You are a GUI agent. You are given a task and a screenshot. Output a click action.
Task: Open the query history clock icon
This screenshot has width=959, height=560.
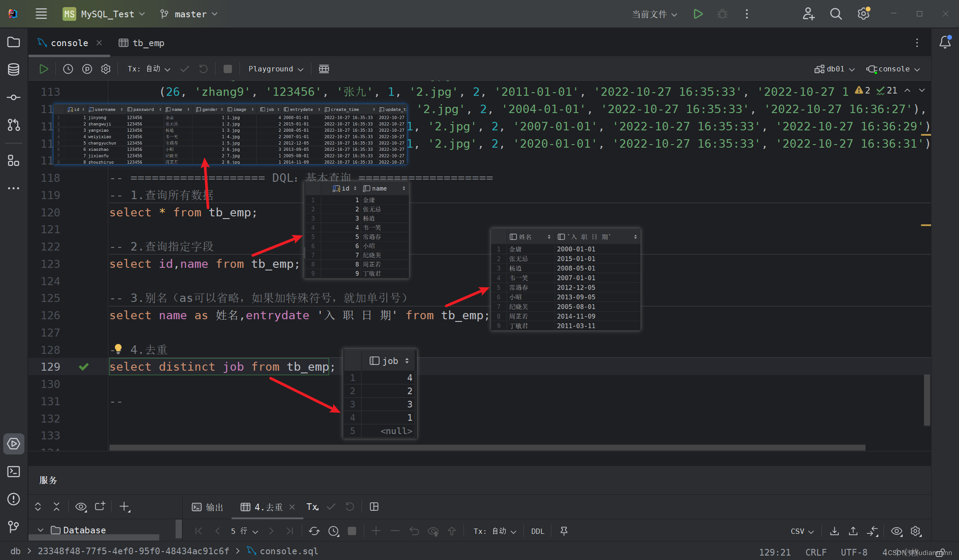[x=68, y=69]
